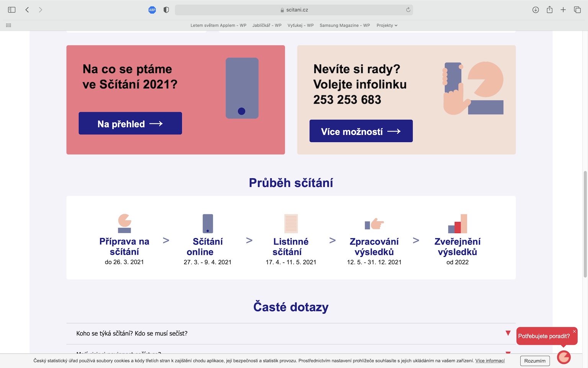Go back to the previous page
The image size is (588, 368).
27,10
